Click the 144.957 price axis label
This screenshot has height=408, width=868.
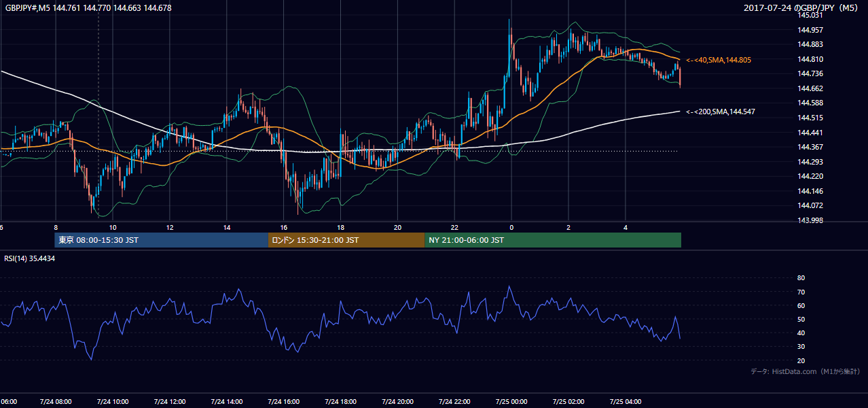coord(810,30)
